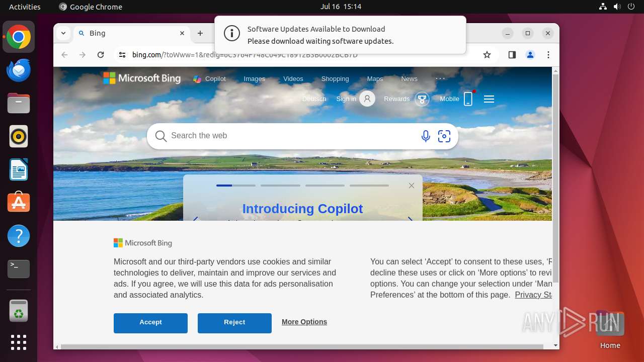The height and width of the screenshot is (362, 644).
Task: Reload the Bing page
Action: click(x=101, y=55)
